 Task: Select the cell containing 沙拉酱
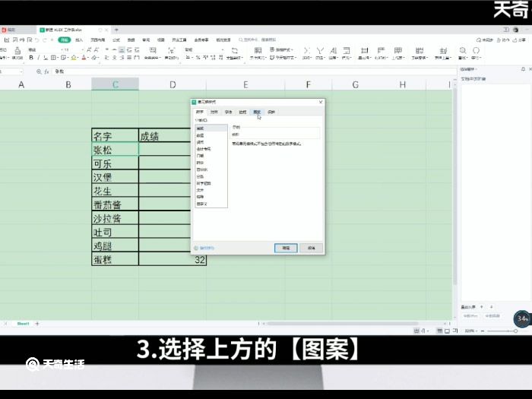(x=115, y=218)
